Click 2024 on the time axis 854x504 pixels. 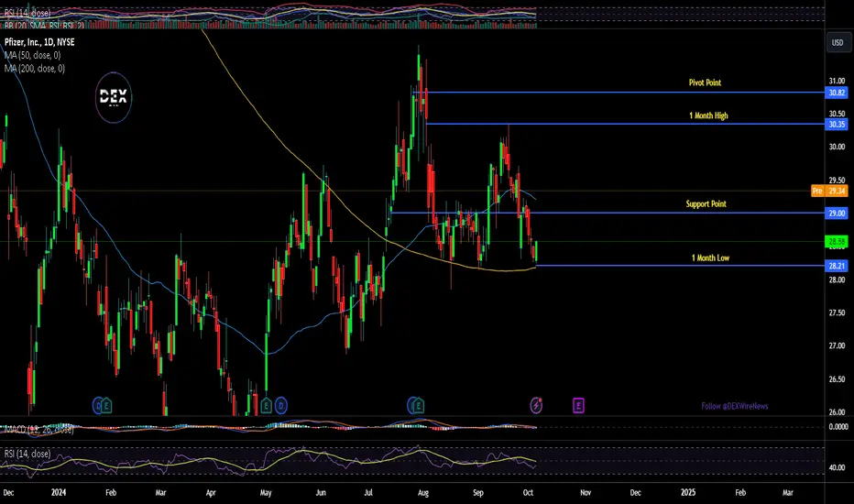(59, 492)
